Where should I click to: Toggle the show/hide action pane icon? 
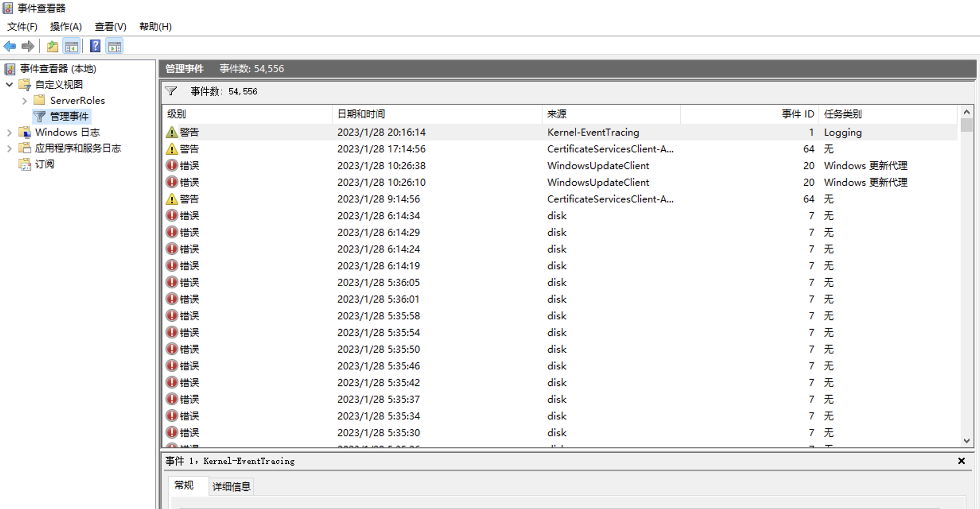(115, 47)
